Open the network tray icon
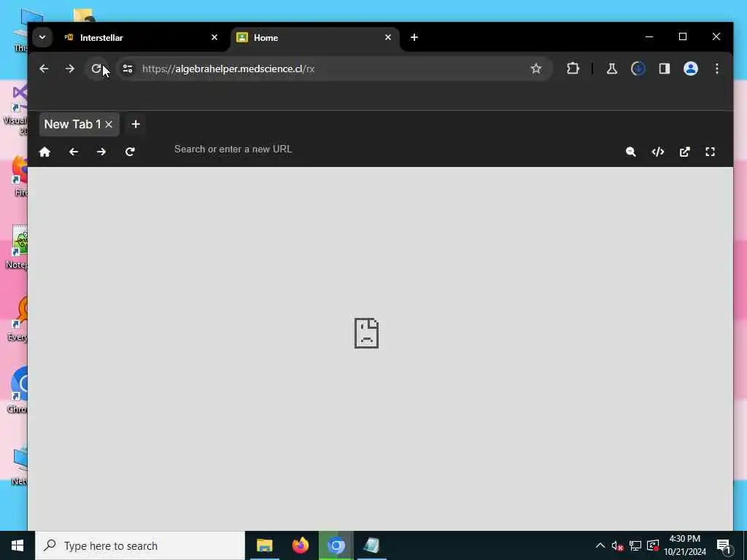The image size is (747, 560). tap(635, 545)
